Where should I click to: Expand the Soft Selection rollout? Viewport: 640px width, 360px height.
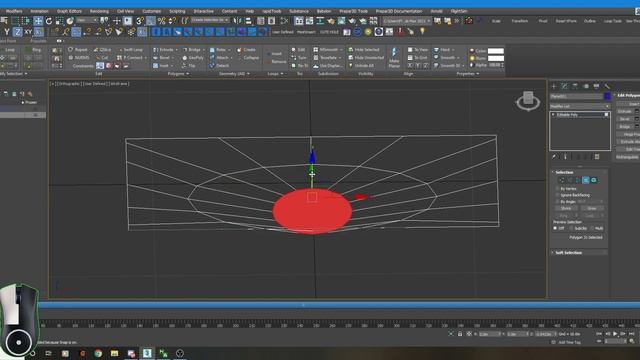tap(579, 253)
